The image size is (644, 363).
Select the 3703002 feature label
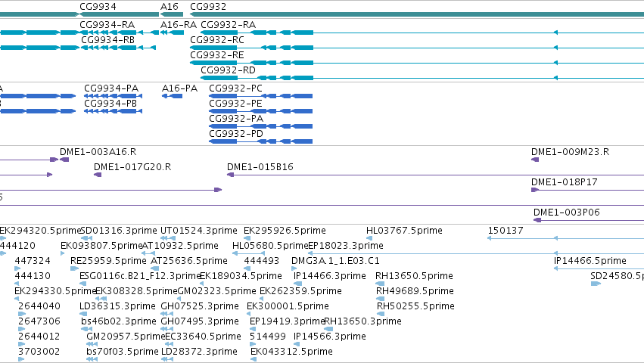click(x=39, y=352)
